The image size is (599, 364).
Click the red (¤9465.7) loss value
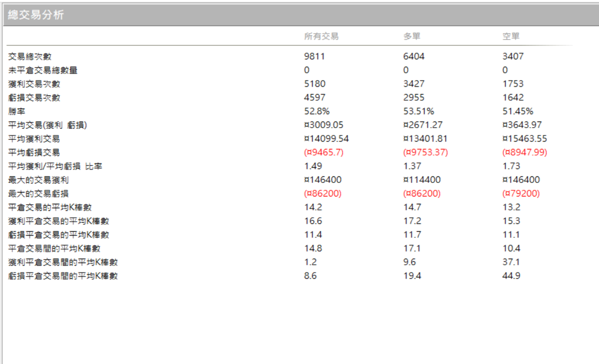tap(324, 153)
